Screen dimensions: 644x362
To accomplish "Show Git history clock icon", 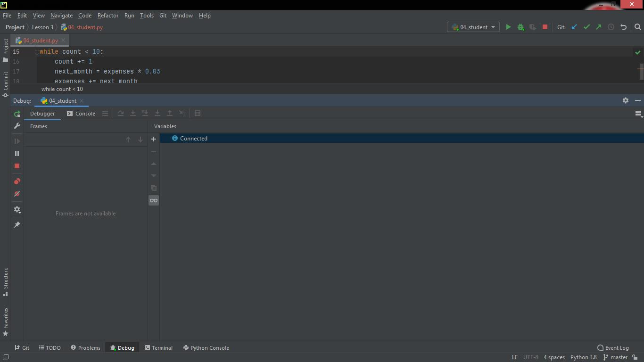I will coord(611,27).
